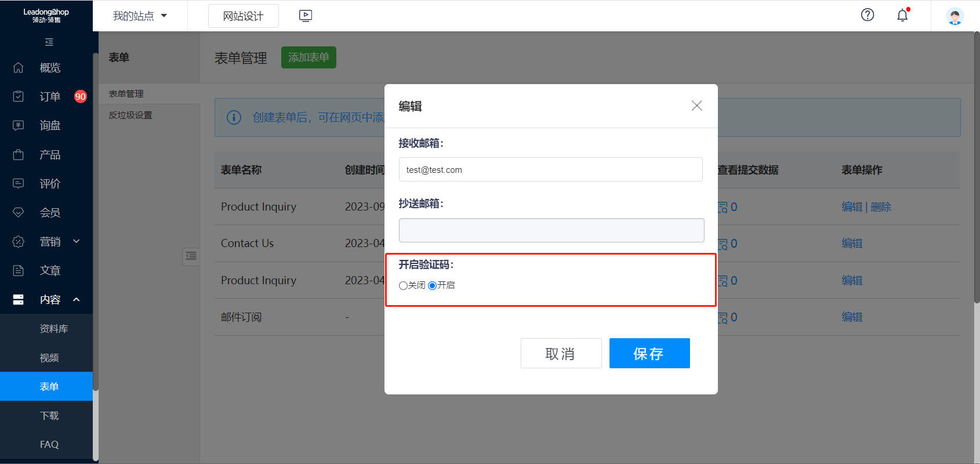980x464 pixels.
Task: Close the edit dialog with X
Action: coord(696,106)
